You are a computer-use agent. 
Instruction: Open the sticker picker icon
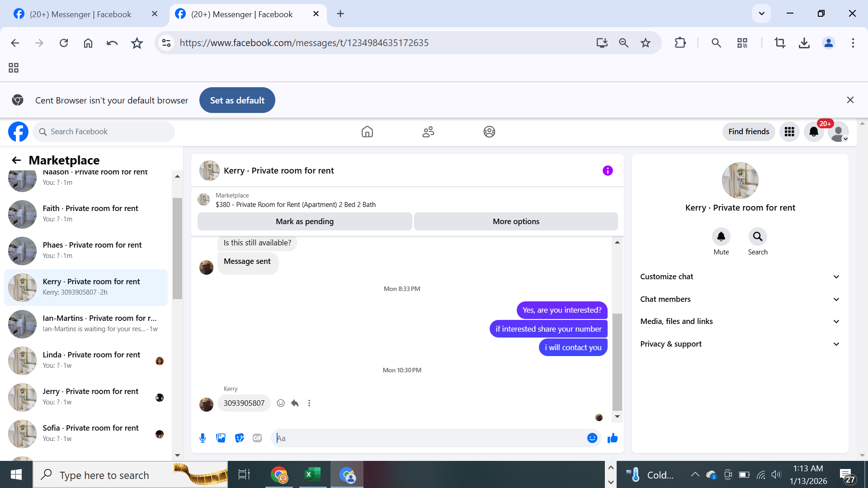coord(239,438)
